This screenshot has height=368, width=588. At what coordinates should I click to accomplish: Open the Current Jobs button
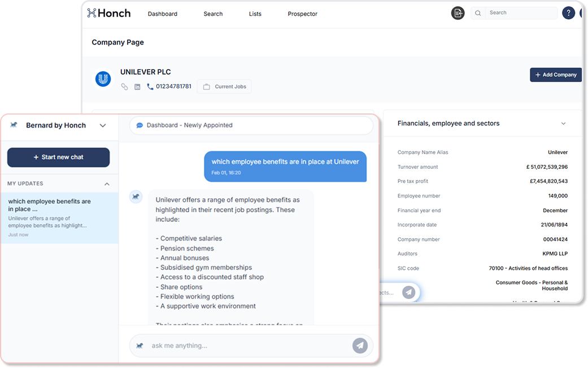tap(224, 86)
